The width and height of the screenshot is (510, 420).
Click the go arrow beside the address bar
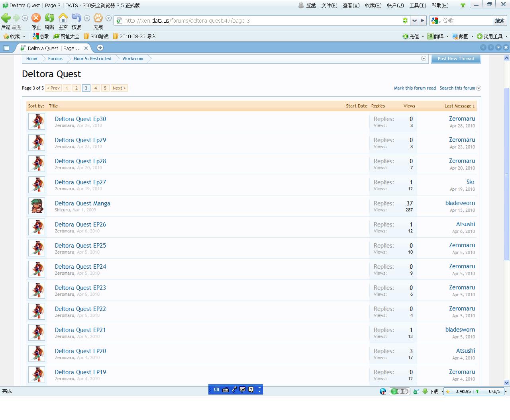[423, 21]
